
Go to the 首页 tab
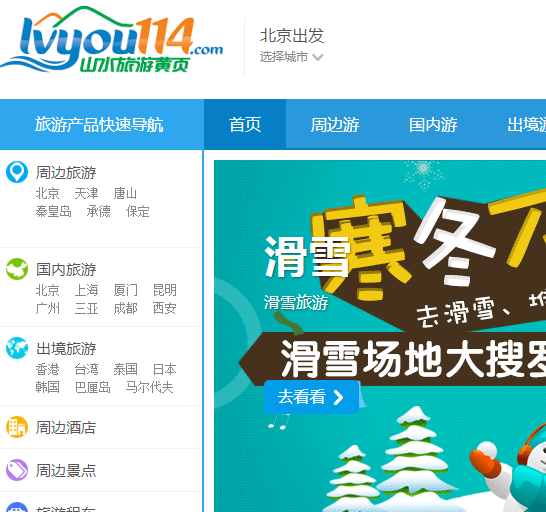245,124
